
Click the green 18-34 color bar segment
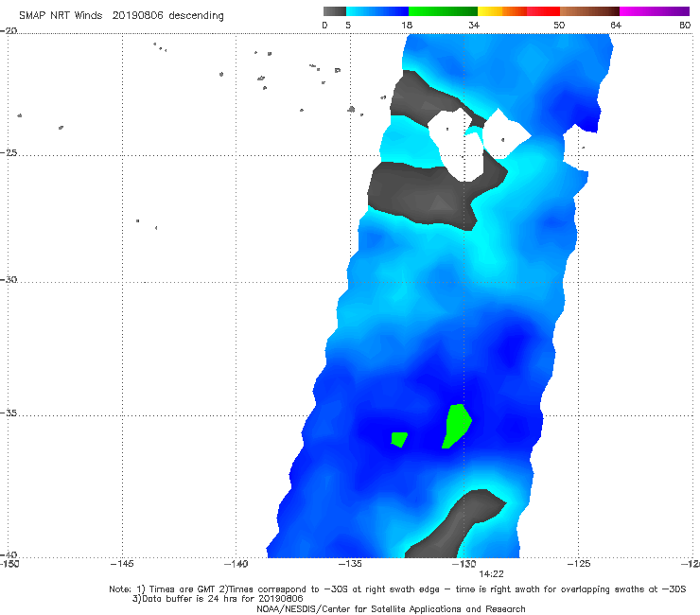pos(443,11)
